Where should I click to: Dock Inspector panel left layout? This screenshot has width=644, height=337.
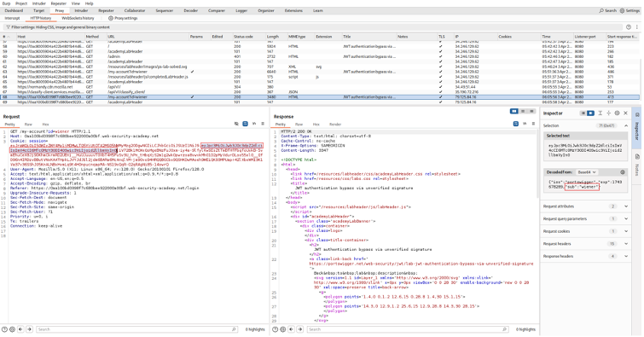583,113
